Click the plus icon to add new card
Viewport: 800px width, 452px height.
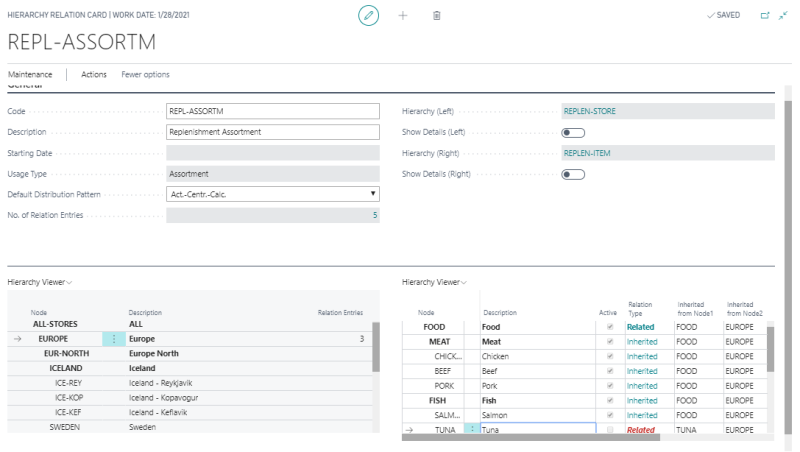click(403, 15)
